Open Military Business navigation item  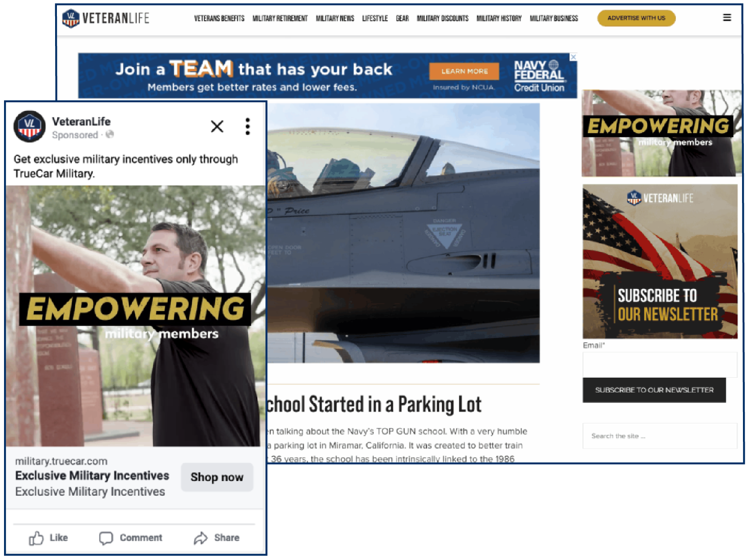tap(554, 18)
